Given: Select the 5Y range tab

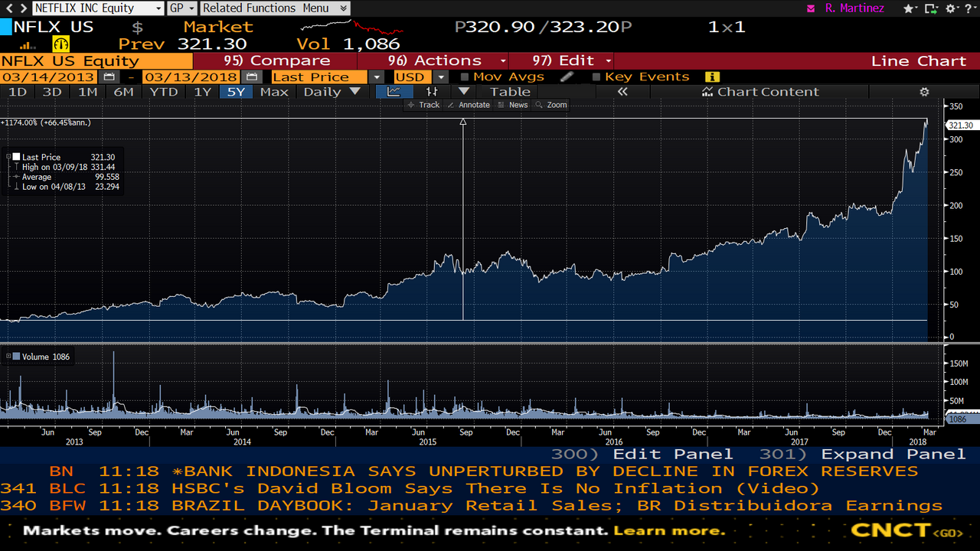Looking at the screenshot, I should [237, 92].
